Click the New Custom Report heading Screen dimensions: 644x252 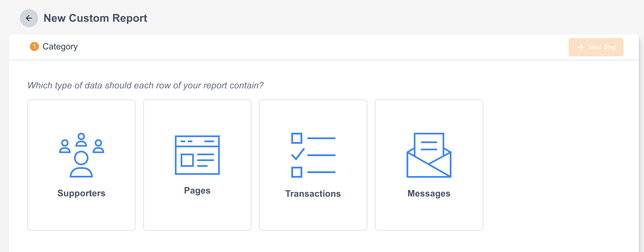click(95, 18)
